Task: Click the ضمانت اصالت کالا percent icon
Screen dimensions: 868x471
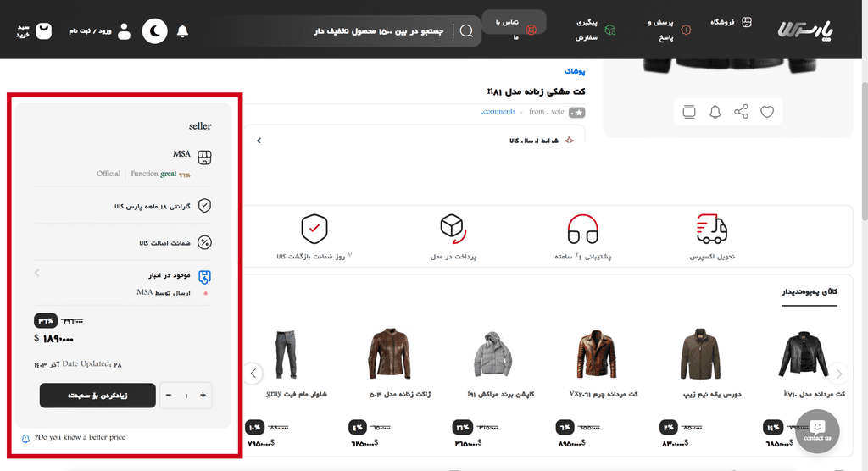Action: (205, 242)
